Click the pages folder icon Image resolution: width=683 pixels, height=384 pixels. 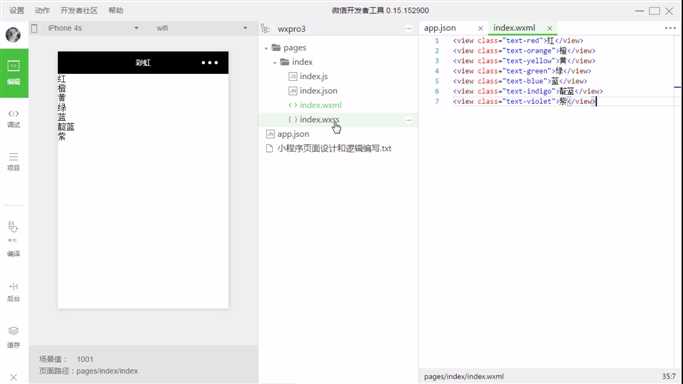coord(276,47)
